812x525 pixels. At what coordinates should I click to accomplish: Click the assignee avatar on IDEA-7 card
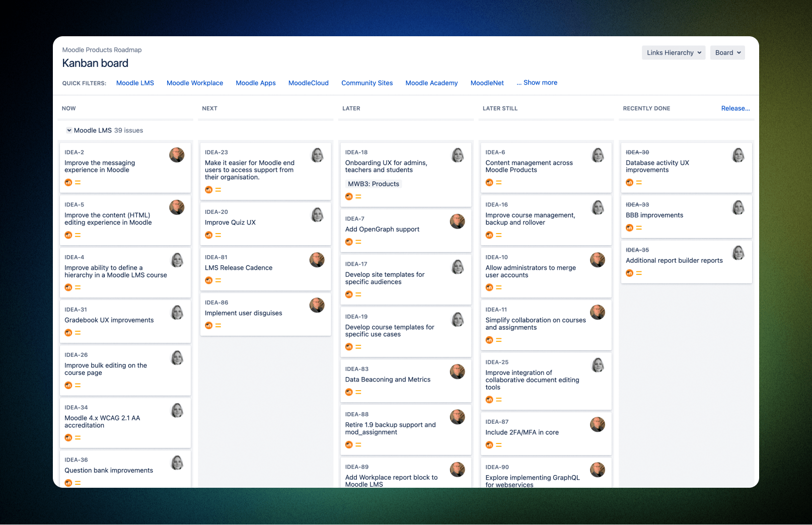[x=458, y=221]
